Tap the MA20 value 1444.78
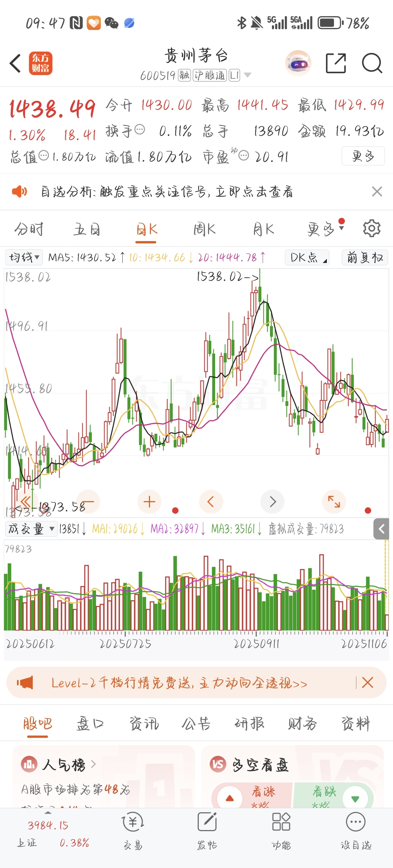 tap(231, 258)
